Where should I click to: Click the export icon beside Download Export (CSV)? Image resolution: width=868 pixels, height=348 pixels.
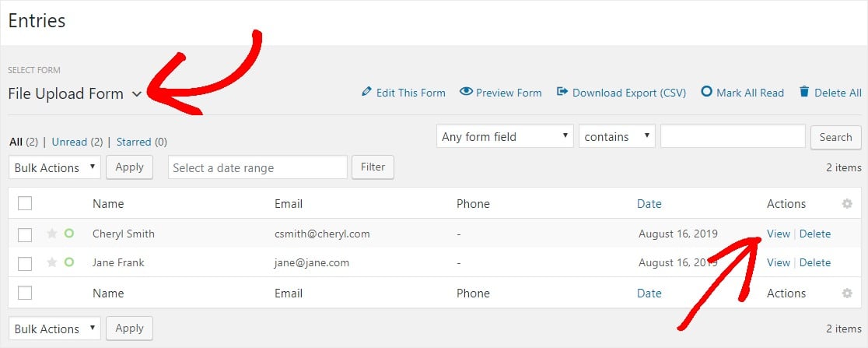[562, 91]
